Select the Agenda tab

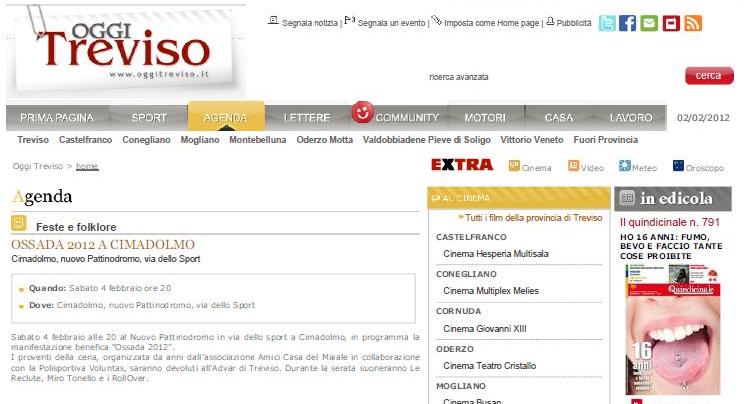226,117
